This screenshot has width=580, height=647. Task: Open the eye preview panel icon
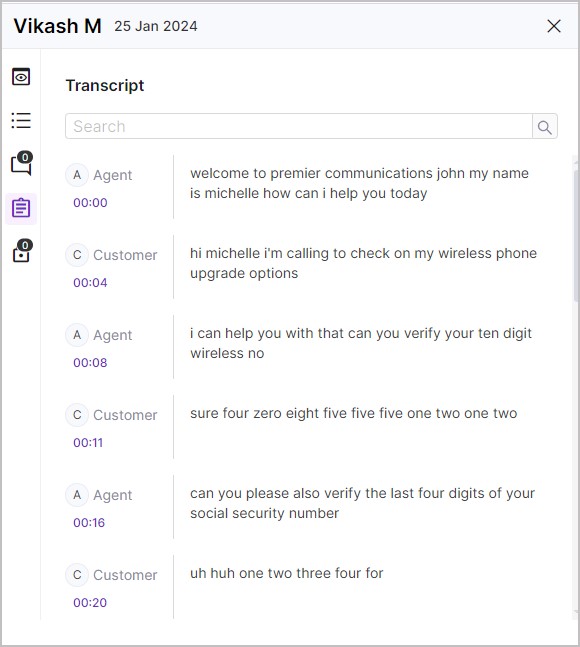pyautogui.click(x=21, y=77)
